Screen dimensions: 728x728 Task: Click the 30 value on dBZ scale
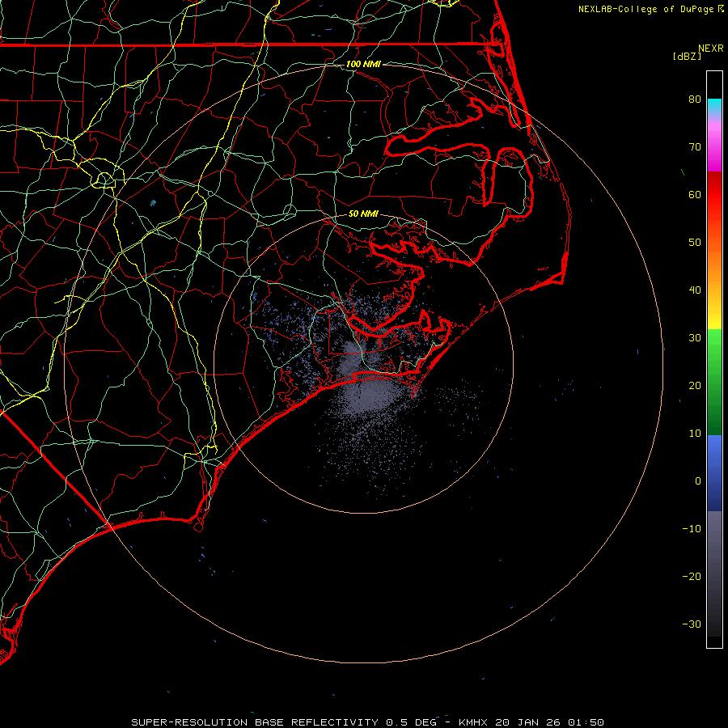695,337
